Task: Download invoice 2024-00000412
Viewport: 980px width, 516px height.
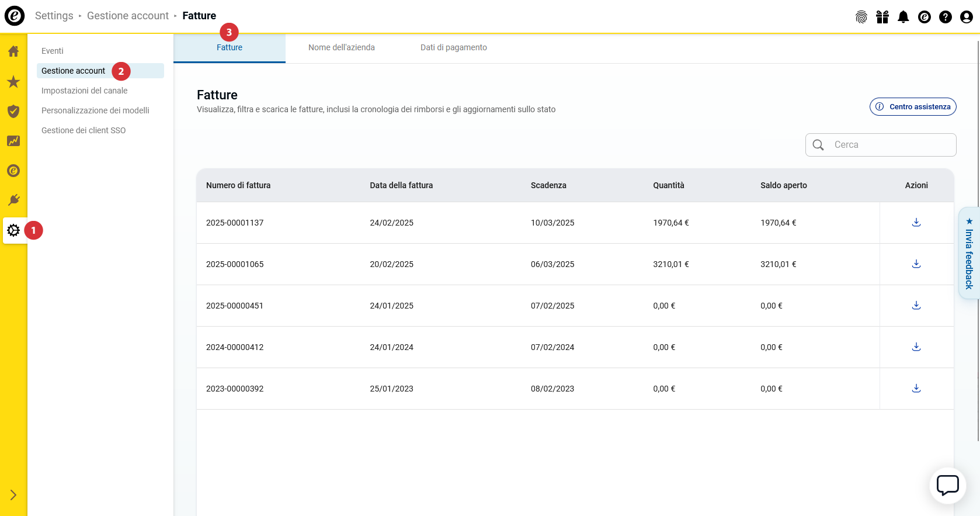Action: coord(916,347)
